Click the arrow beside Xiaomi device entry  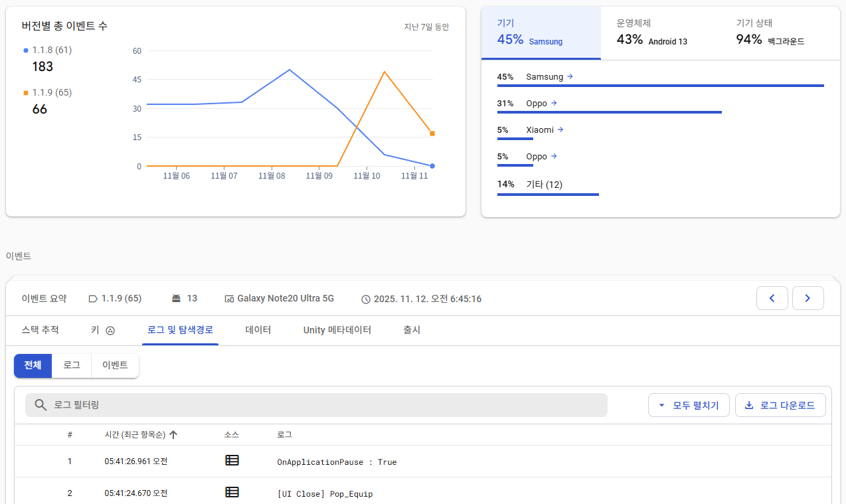coord(560,130)
